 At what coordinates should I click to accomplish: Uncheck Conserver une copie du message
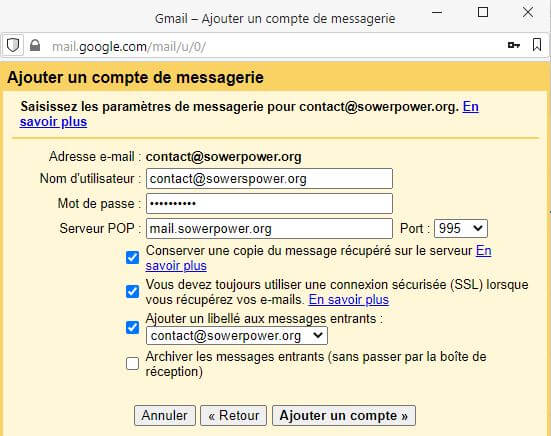pyautogui.click(x=132, y=258)
